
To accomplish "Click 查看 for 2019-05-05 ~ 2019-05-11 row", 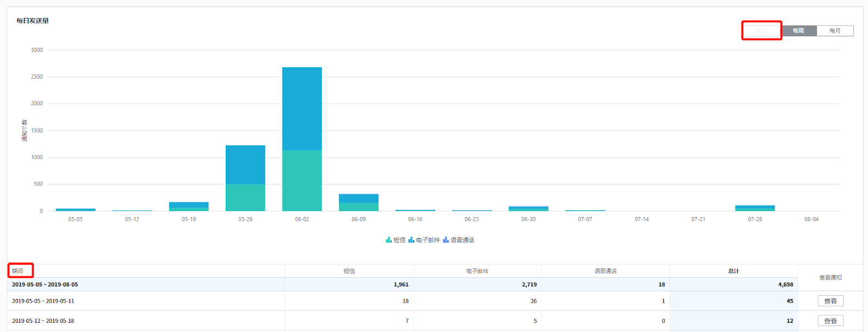I will (830, 301).
